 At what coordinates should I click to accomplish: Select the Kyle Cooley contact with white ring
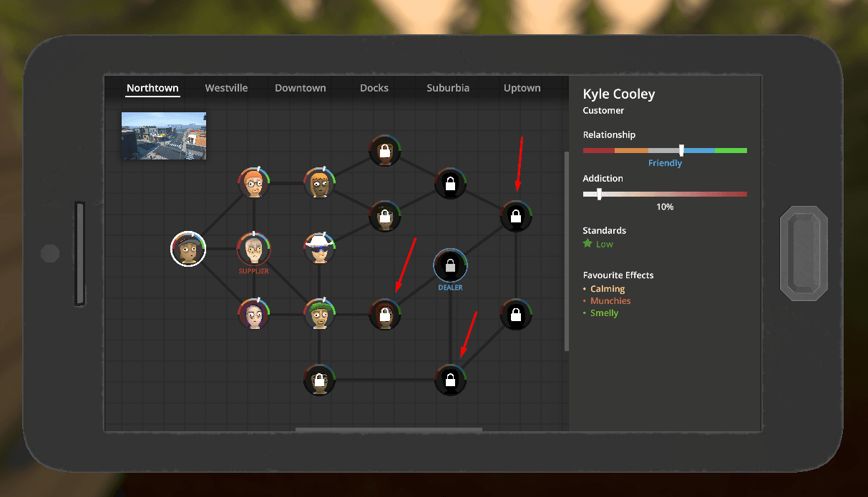pyautogui.click(x=188, y=249)
